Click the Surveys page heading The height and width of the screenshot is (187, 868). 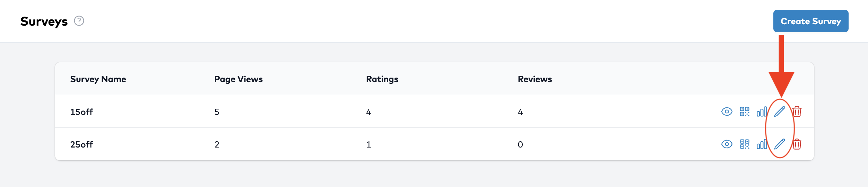(x=44, y=21)
